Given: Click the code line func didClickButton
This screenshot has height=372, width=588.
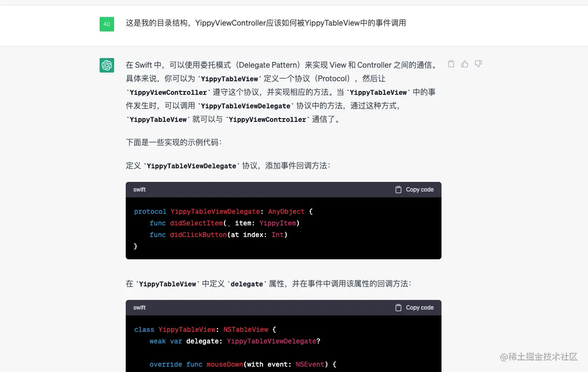Looking at the screenshot, I should pos(219,235).
